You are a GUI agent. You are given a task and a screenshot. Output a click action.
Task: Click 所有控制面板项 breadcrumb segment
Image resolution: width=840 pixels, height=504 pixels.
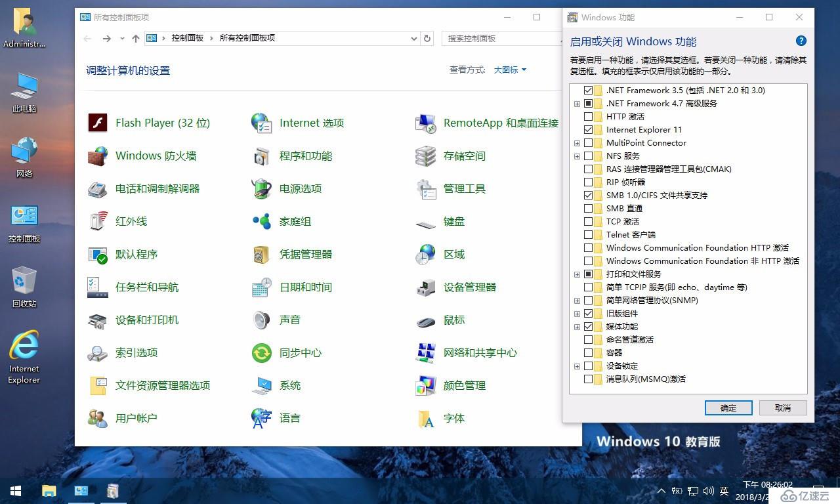tap(247, 38)
